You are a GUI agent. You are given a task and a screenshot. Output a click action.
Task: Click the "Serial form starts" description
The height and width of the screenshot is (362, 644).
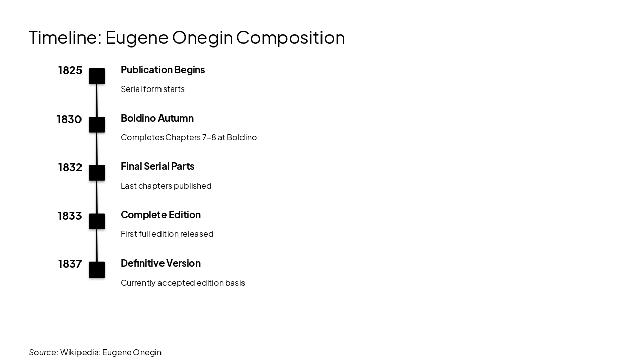click(x=152, y=89)
